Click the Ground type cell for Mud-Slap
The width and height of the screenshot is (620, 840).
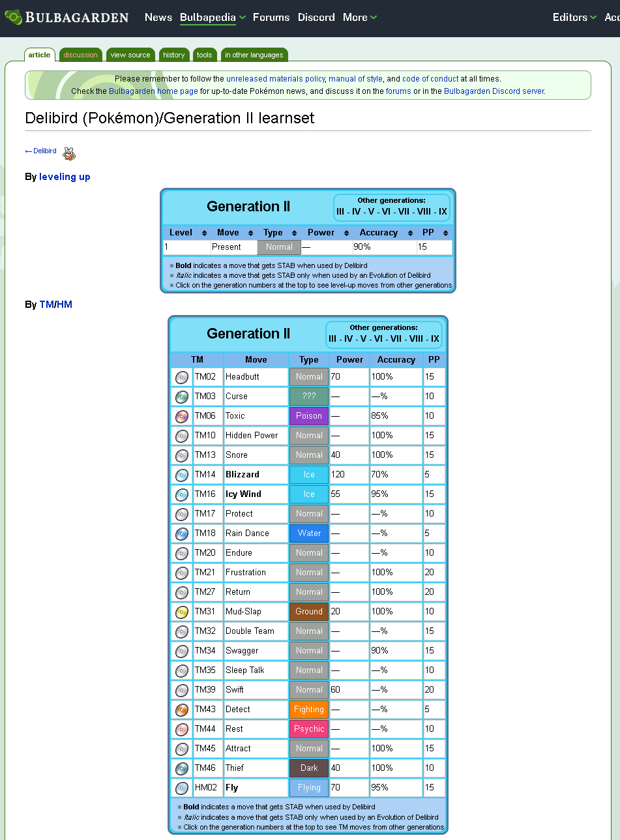coord(309,612)
